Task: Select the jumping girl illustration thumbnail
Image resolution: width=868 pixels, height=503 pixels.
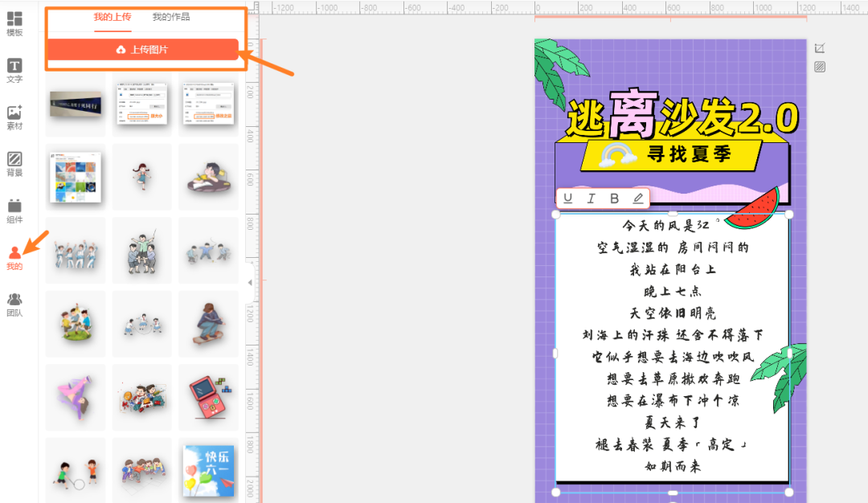Action: tap(141, 177)
